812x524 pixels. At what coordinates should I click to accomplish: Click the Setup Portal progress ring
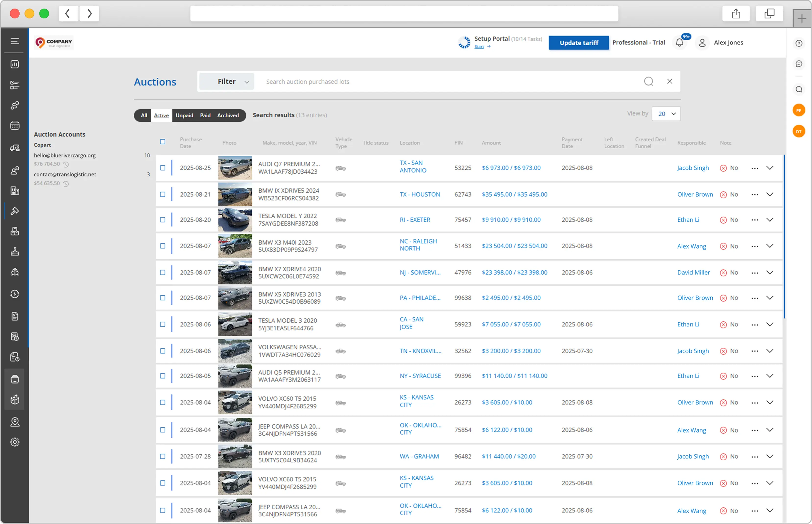[x=464, y=43]
